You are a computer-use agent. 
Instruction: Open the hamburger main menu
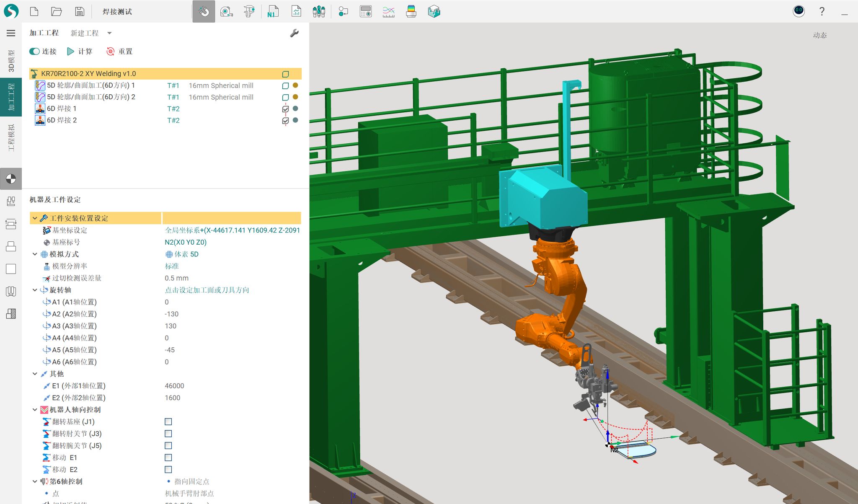pos(11,33)
